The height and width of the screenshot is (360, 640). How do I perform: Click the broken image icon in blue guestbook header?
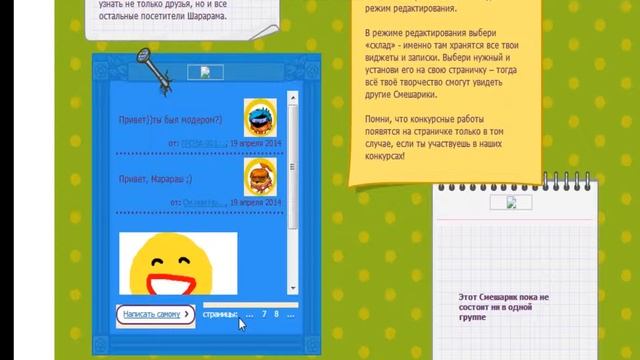pos(205,72)
